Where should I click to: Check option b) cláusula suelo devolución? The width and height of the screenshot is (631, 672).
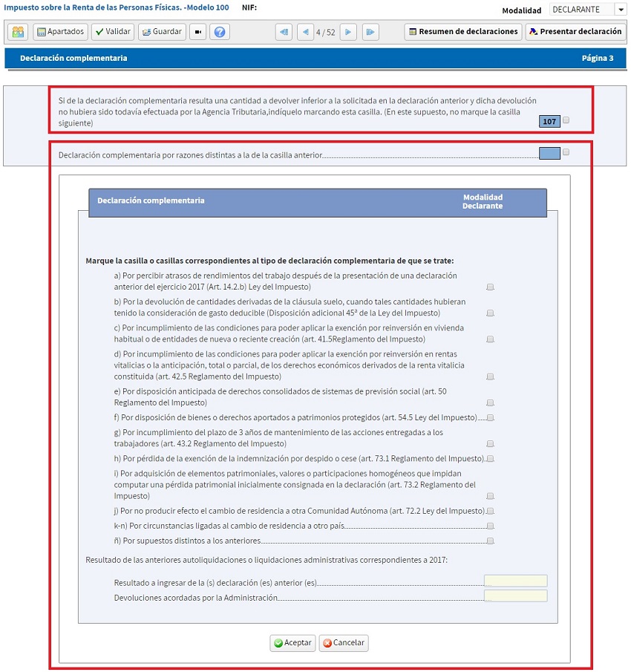(x=491, y=313)
